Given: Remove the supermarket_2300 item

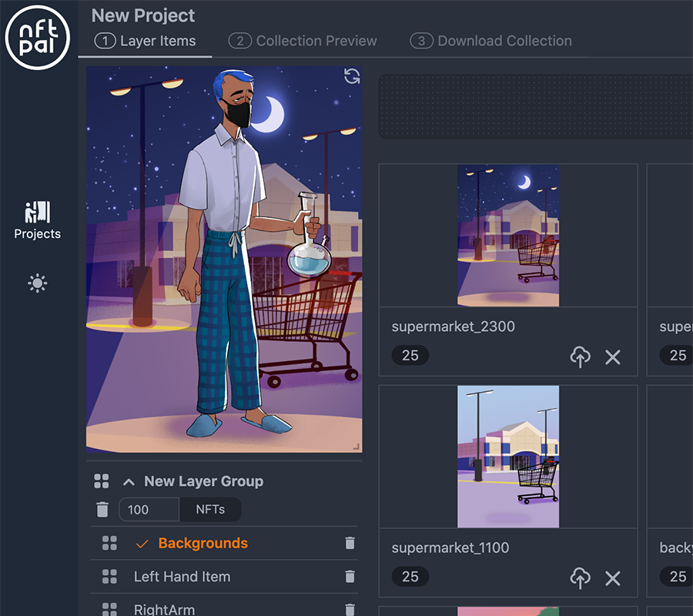Looking at the screenshot, I should click(x=613, y=357).
